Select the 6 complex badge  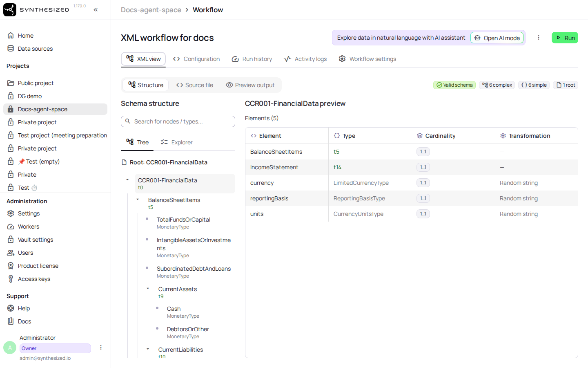coord(497,85)
